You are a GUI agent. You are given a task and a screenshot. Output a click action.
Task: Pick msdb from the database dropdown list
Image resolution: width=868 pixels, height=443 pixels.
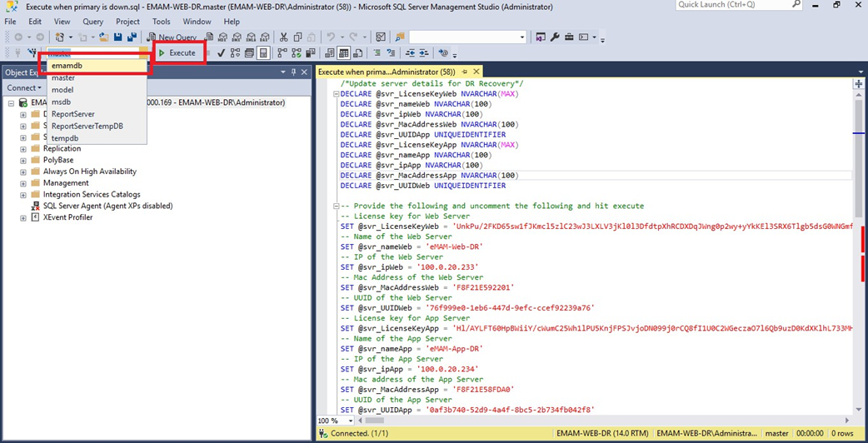(x=97, y=102)
